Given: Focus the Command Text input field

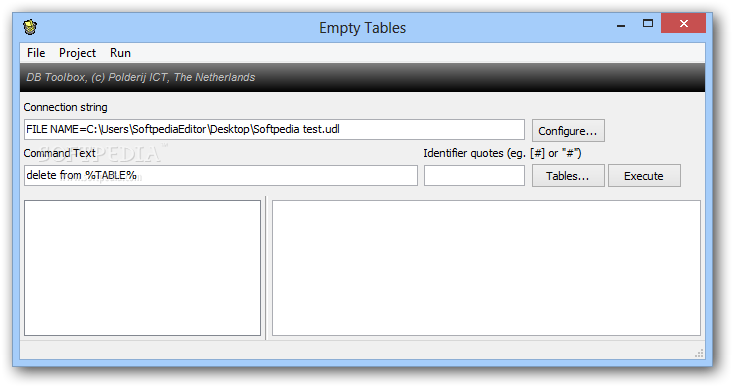Looking at the screenshot, I should pyautogui.click(x=221, y=175).
